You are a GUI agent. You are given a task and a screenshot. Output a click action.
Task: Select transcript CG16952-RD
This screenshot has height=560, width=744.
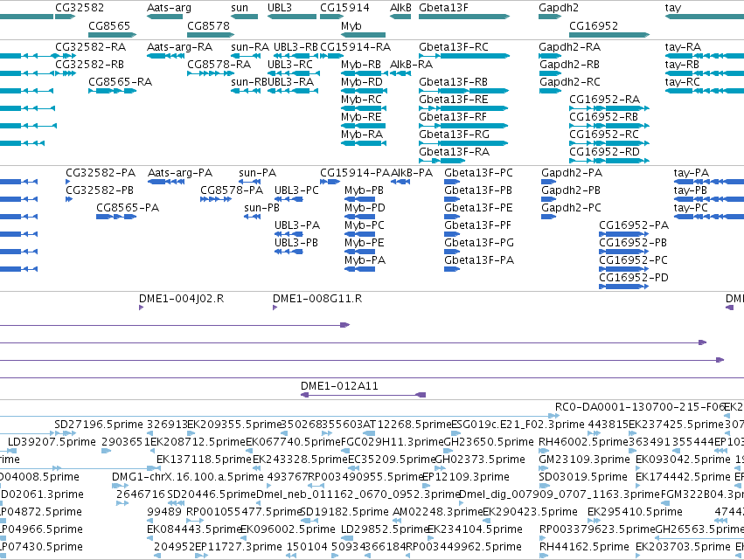click(609, 161)
